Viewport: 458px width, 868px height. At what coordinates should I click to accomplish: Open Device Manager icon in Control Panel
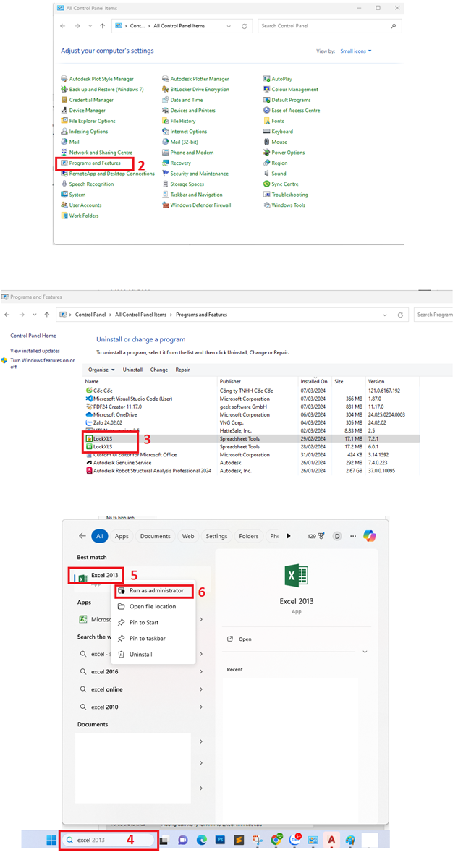click(x=64, y=111)
